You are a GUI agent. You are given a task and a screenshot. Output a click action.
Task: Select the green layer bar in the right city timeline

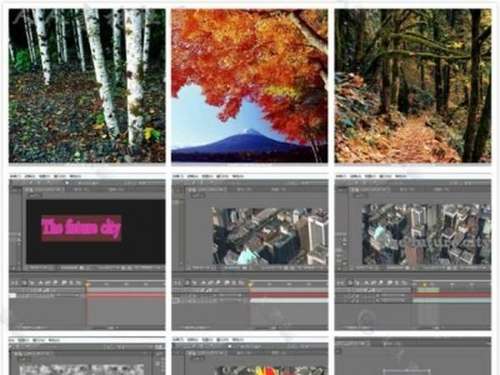point(428,290)
